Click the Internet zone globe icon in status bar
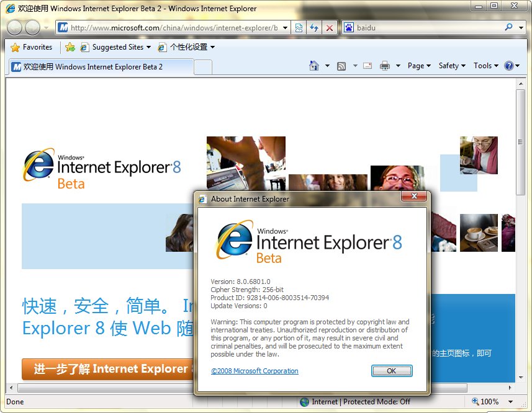The height and width of the screenshot is (413, 532). [304, 402]
